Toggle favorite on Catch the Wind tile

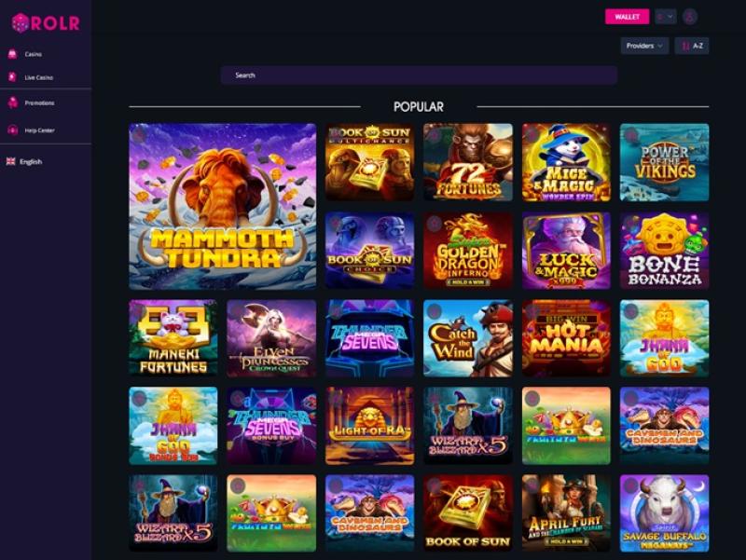click(x=434, y=311)
